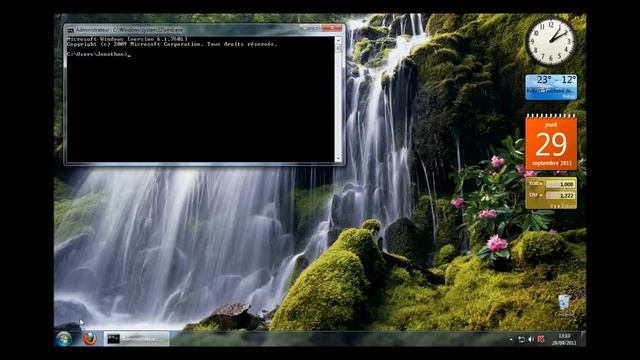The image size is (640, 360).
Task: Open the volume speaker tray icon
Action: tap(531, 339)
